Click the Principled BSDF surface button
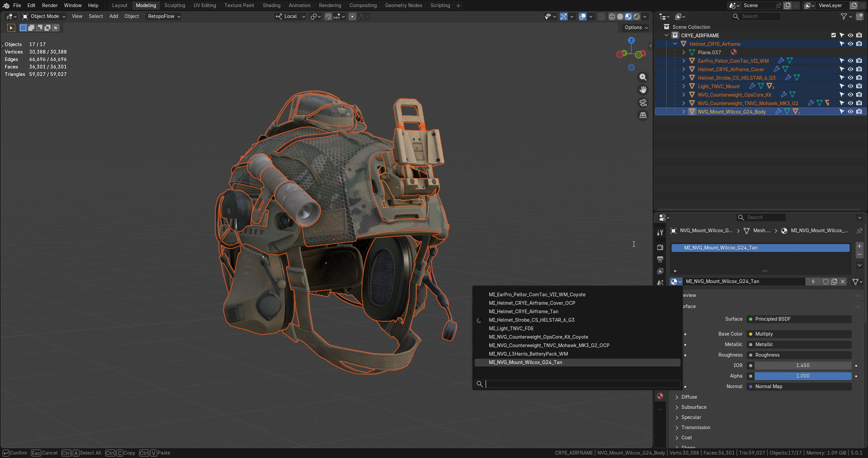868x458 pixels. pyautogui.click(x=798, y=319)
